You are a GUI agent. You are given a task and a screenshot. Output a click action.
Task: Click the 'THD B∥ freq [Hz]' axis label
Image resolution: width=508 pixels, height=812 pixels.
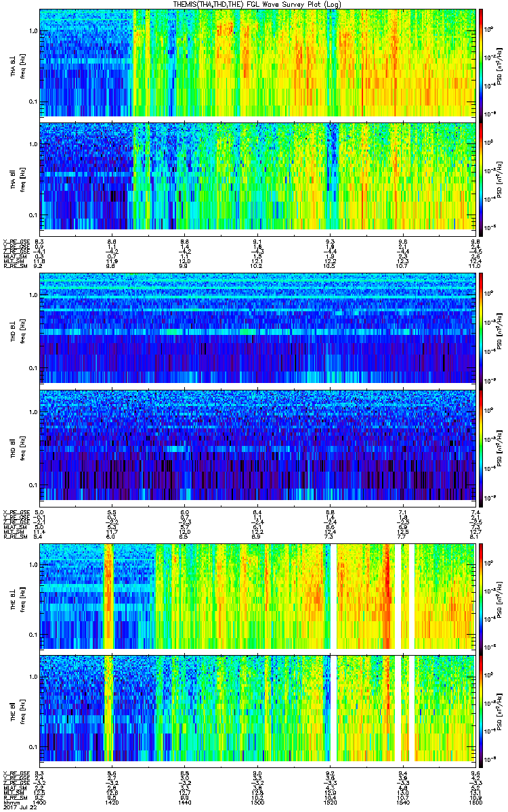[17, 447]
